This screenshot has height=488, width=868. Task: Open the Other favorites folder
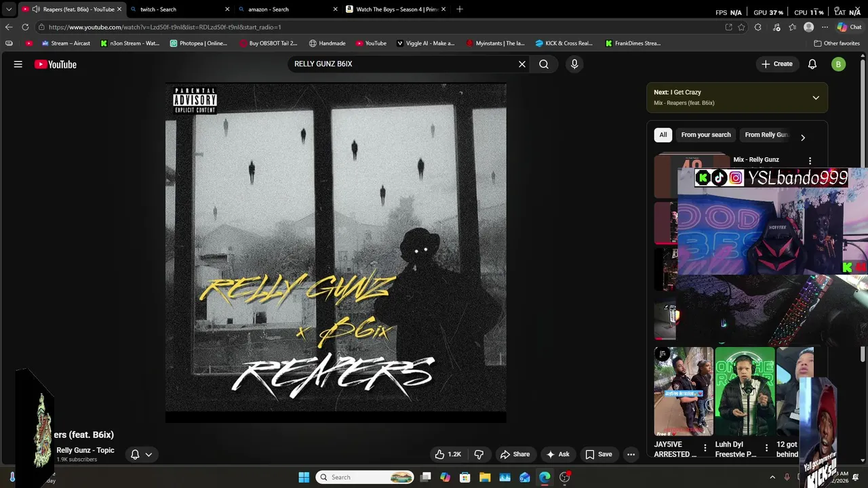point(837,43)
